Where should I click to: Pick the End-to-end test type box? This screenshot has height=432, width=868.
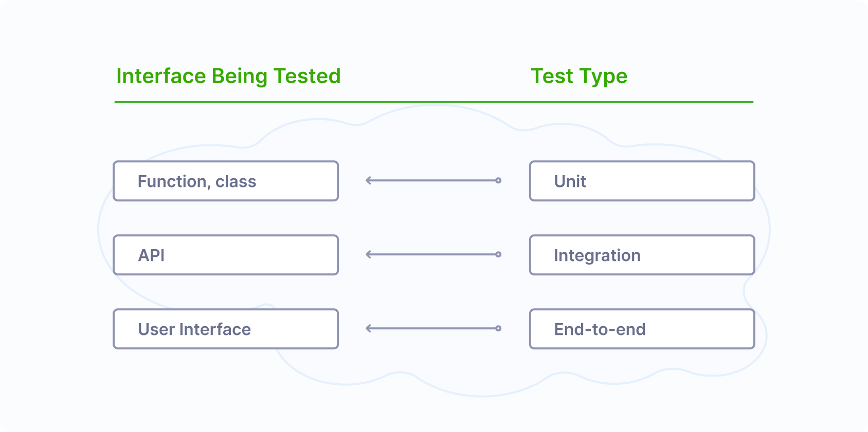(642, 329)
